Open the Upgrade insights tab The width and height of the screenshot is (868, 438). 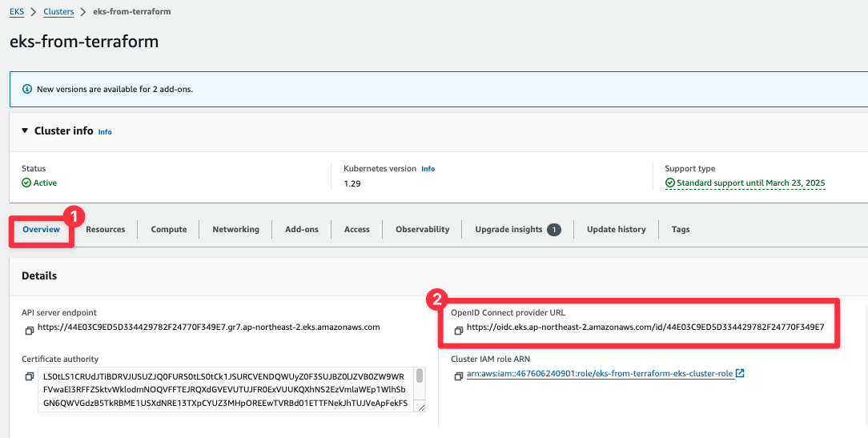pos(508,229)
